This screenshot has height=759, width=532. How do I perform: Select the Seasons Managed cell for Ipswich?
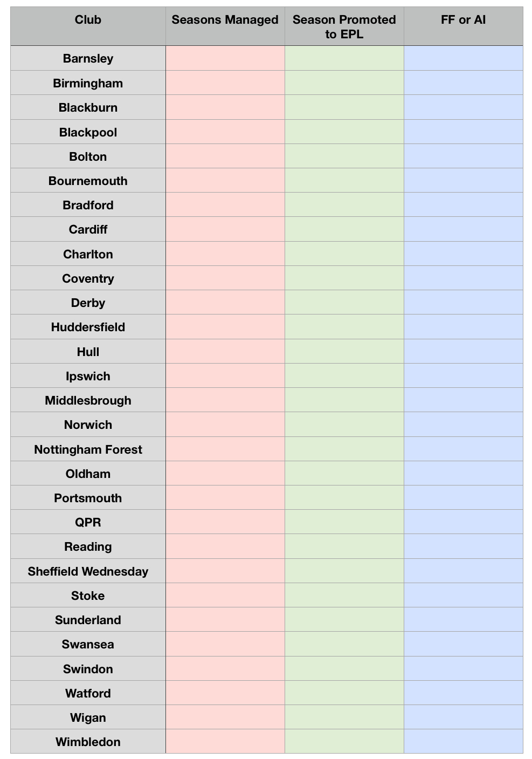tap(225, 376)
